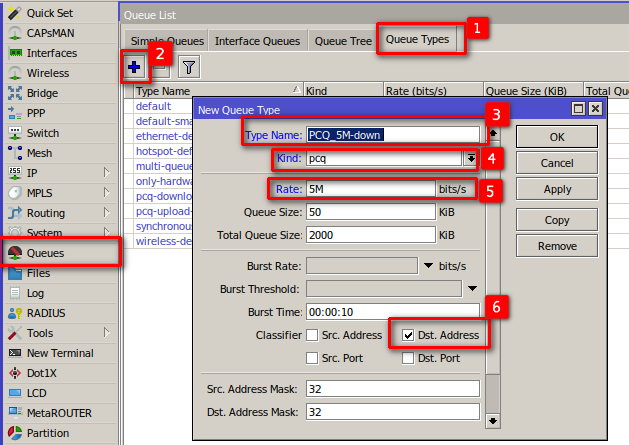Click the blue plus add button

135,67
